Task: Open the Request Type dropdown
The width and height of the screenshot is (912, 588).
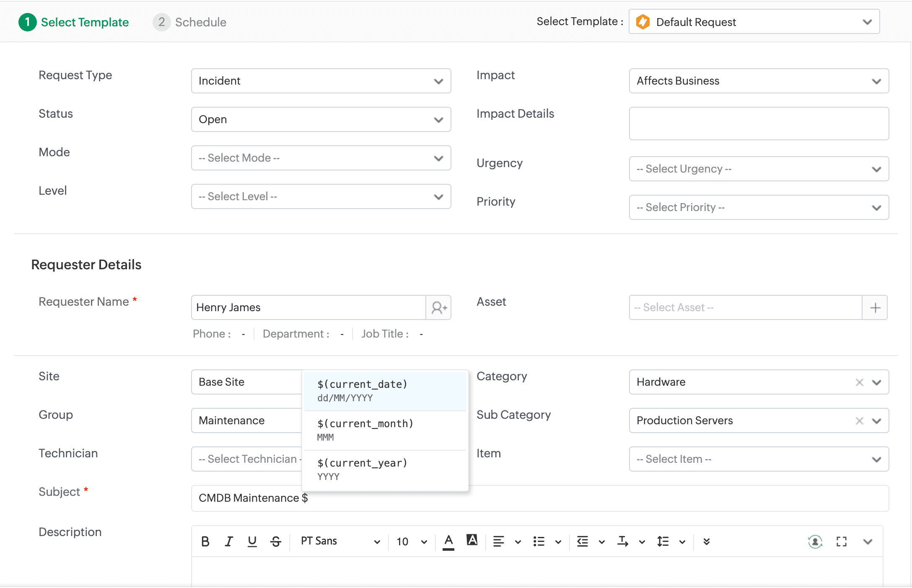Action: 321,81
